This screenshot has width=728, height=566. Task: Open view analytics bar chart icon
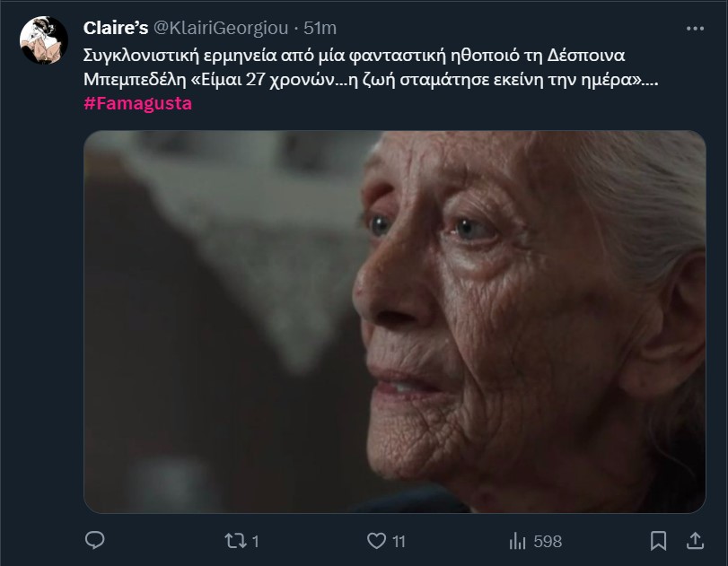point(517,541)
